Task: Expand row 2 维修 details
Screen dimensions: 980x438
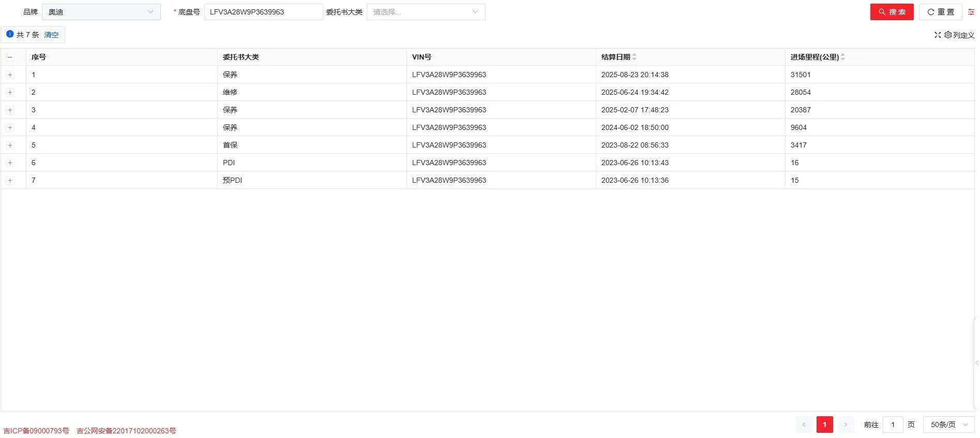Action: pyautogui.click(x=10, y=93)
